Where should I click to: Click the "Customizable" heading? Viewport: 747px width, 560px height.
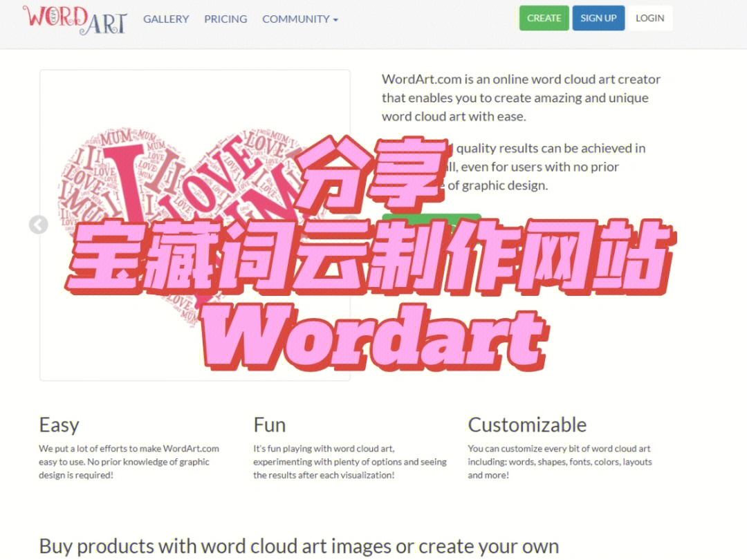[x=527, y=424]
